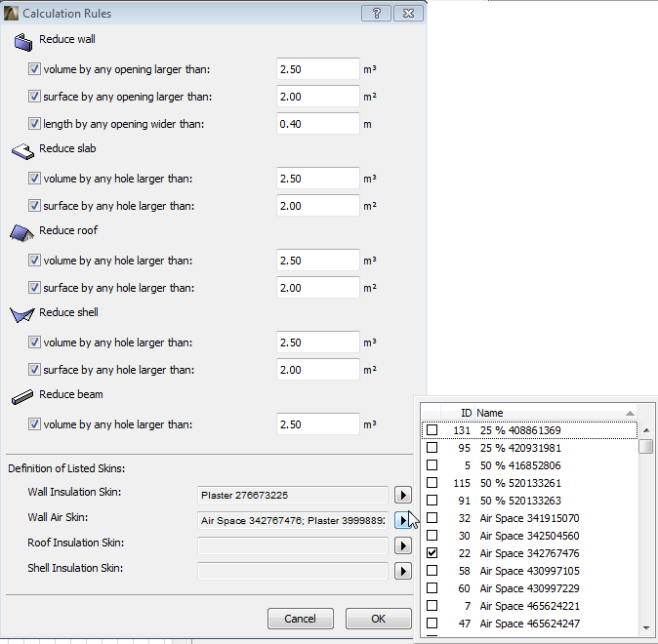Sort the skin list by ID column
This screenshot has width=658, height=644.
pos(458,413)
